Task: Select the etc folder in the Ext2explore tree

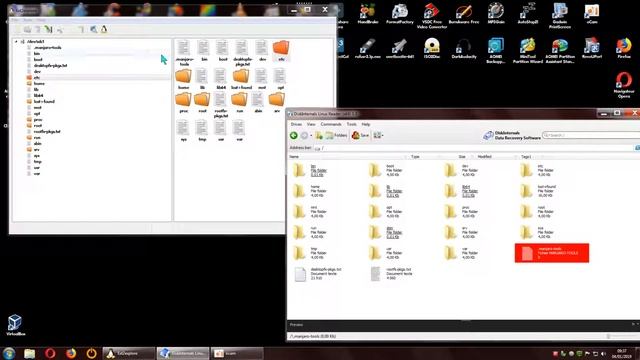Action: (x=37, y=78)
